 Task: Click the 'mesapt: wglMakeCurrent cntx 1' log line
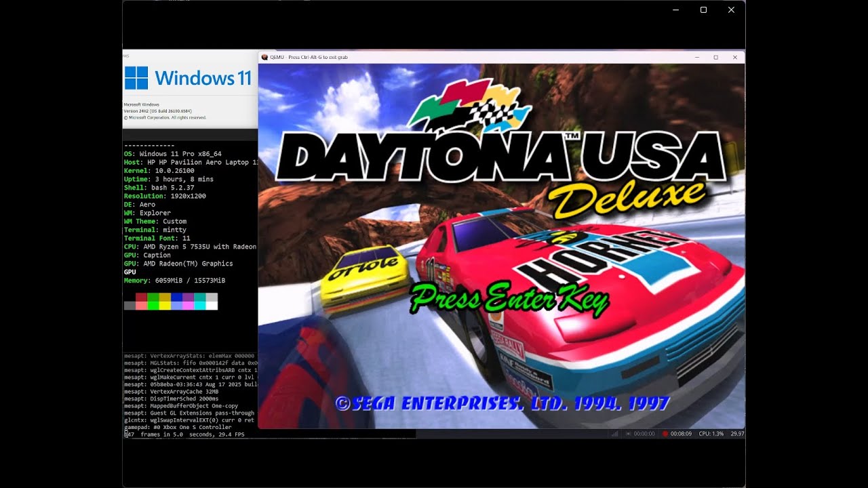pos(189,378)
